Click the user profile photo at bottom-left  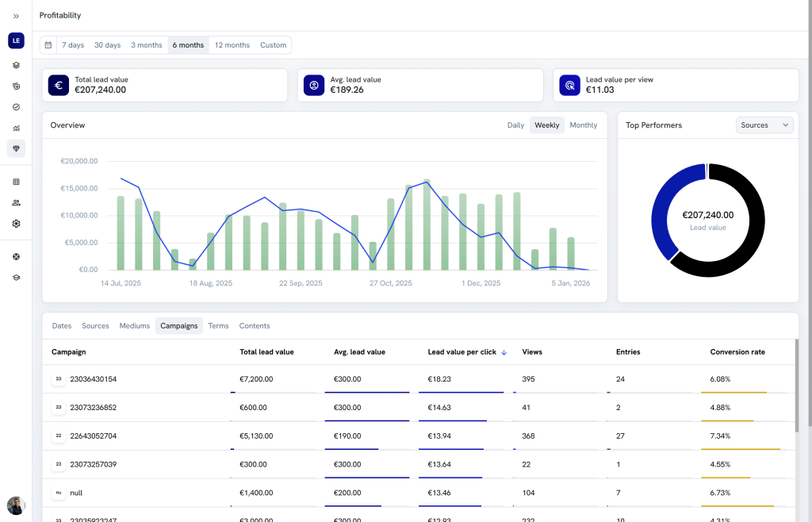(16, 505)
